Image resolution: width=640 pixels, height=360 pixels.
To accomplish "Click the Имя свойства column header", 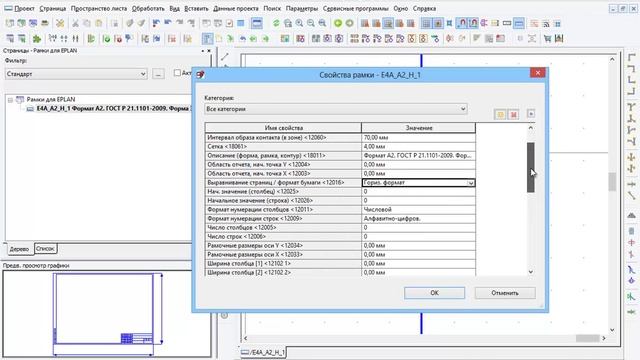I will [283, 128].
